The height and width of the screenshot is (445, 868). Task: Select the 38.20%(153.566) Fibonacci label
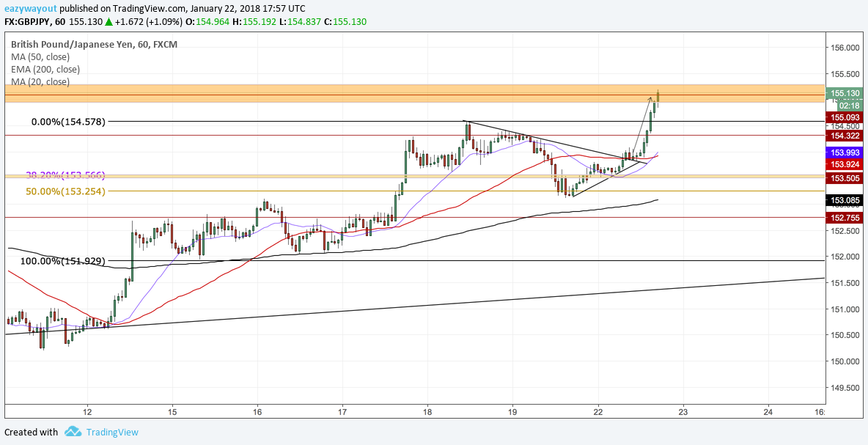pyautogui.click(x=66, y=175)
